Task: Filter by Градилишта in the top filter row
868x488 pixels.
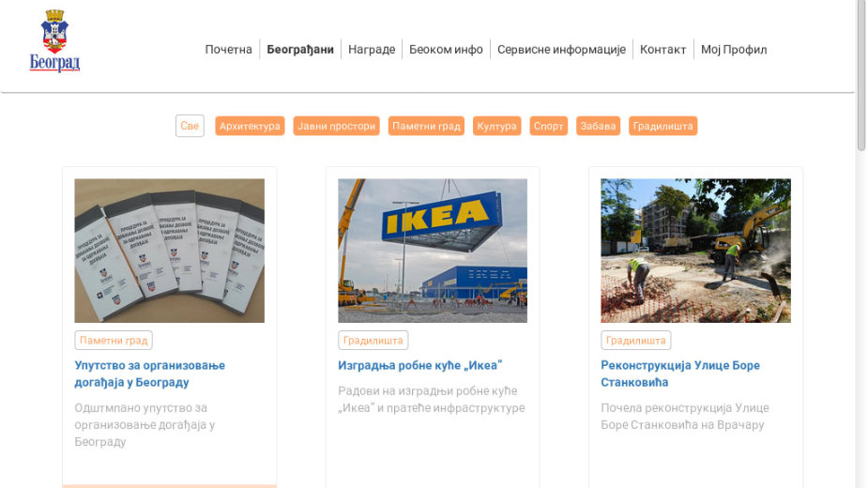Action: (662, 126)
